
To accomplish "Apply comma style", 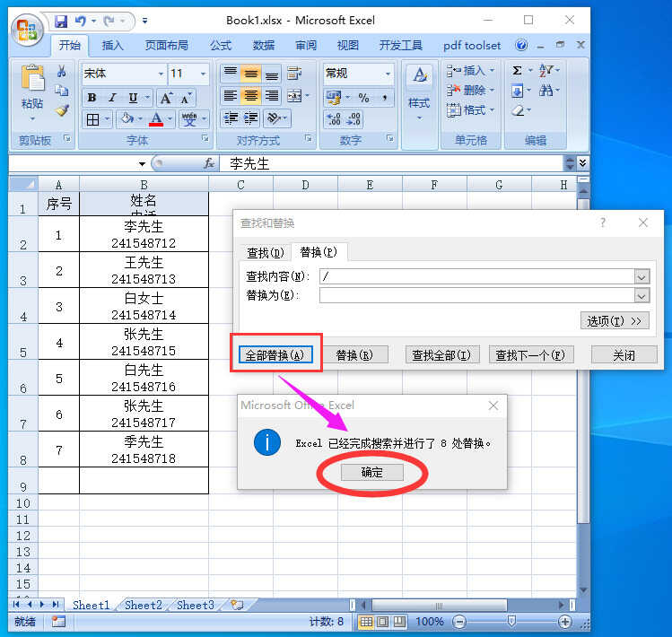I will tap(385, 98).
